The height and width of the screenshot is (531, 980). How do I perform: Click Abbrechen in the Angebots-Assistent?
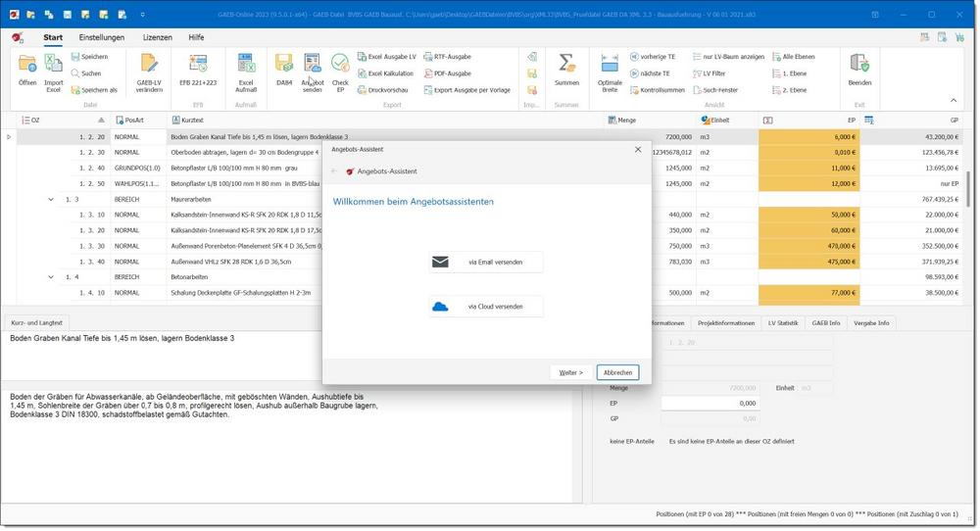(617, 372)
